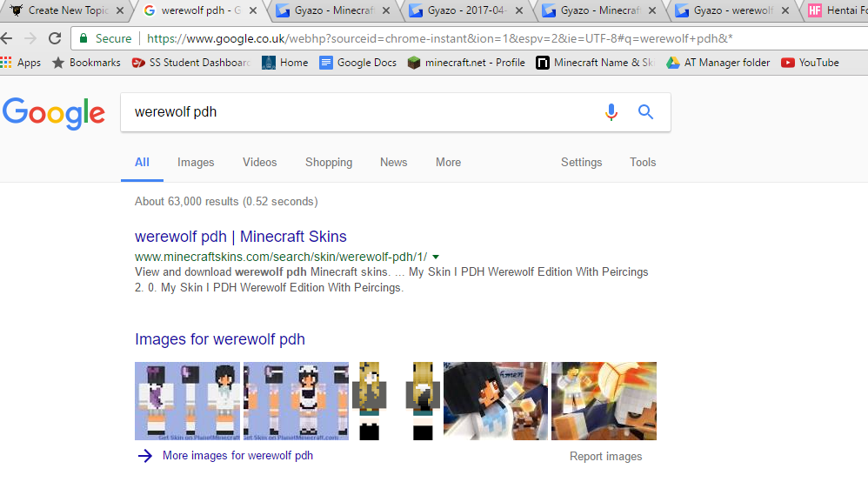Click the blue search magnifier button

(x=645, y=112)
